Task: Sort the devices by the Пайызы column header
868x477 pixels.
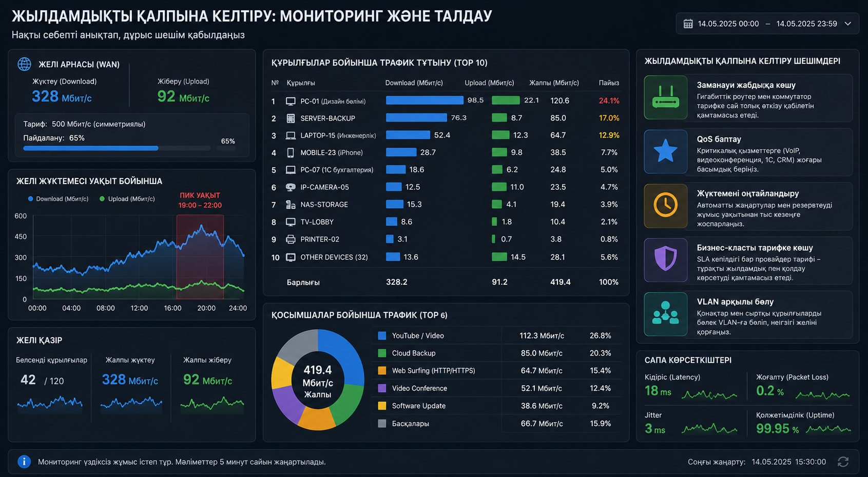Action: tap(609, 83)
